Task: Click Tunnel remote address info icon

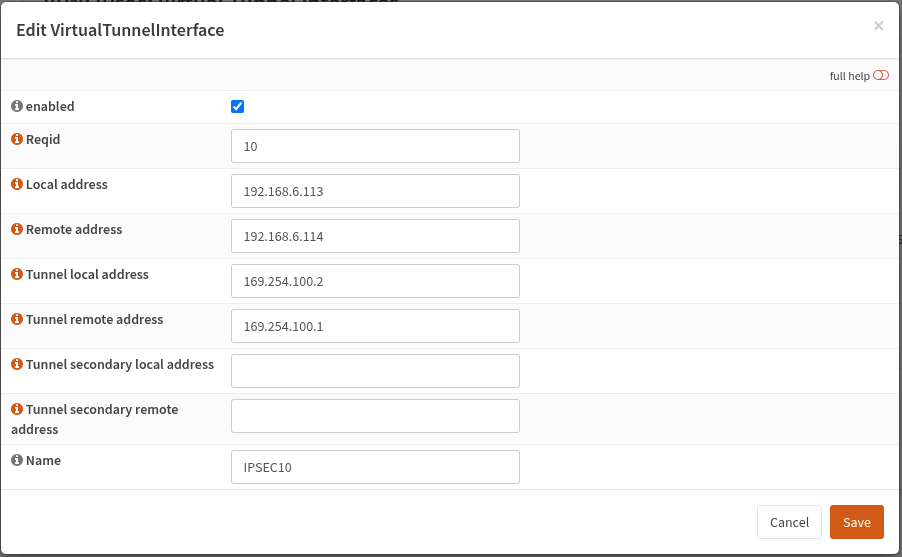Action: (x=17, y=320)
